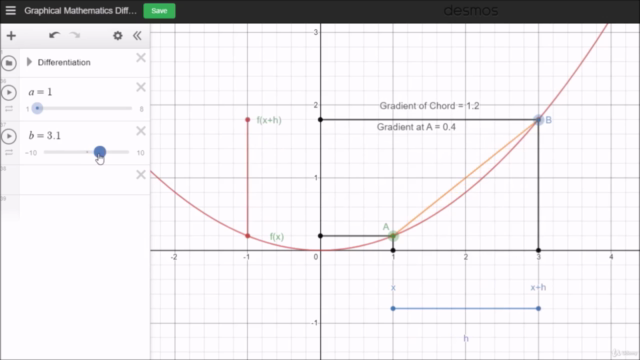Open the hamburger menu
Image resolution: width=640 pixels, height=360 pixels.
11,11
